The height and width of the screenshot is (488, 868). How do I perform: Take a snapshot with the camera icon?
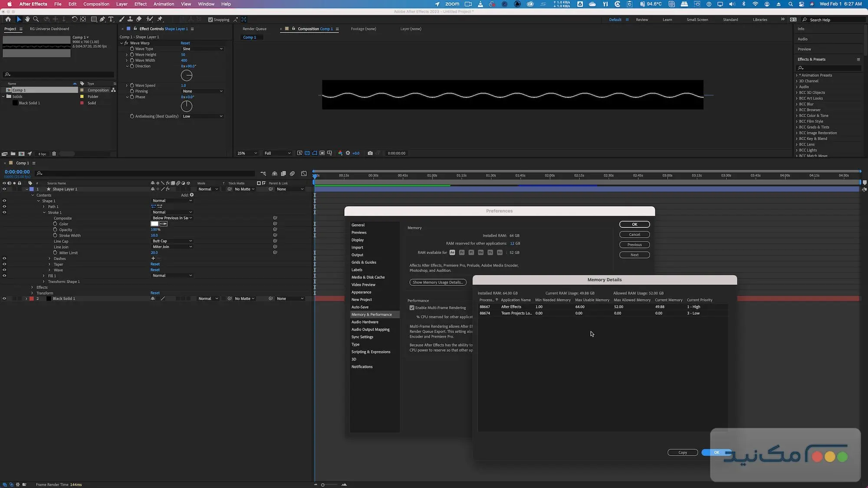point(370,153)
